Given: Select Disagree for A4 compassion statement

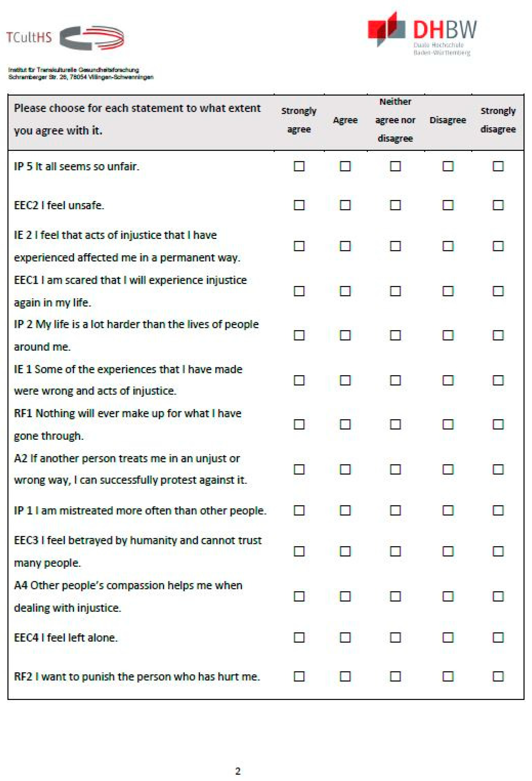Looking at the screenshot, I should [x=448, y=596].
